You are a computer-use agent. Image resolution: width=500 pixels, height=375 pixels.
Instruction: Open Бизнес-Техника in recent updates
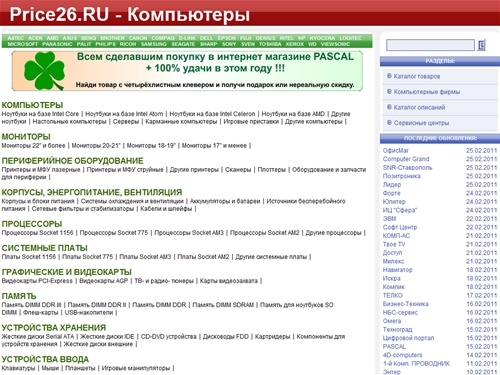tap(406, 304)
